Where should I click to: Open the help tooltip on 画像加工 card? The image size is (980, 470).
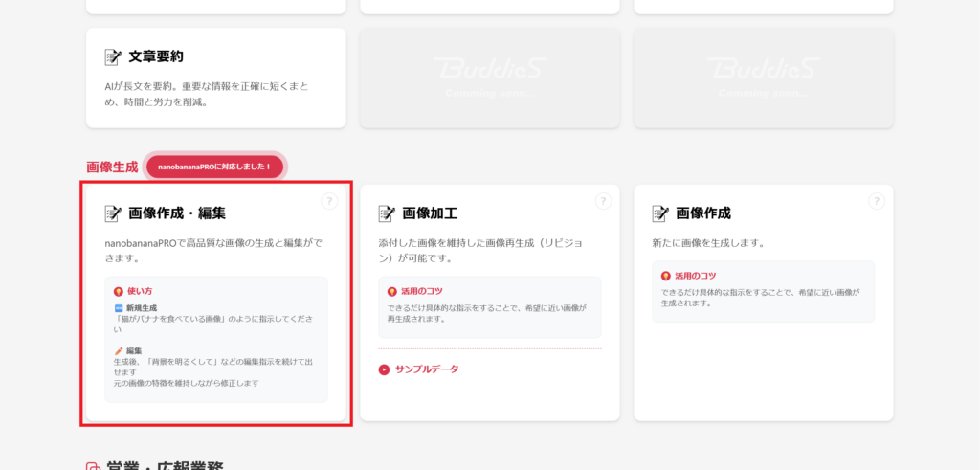(603, 201)
